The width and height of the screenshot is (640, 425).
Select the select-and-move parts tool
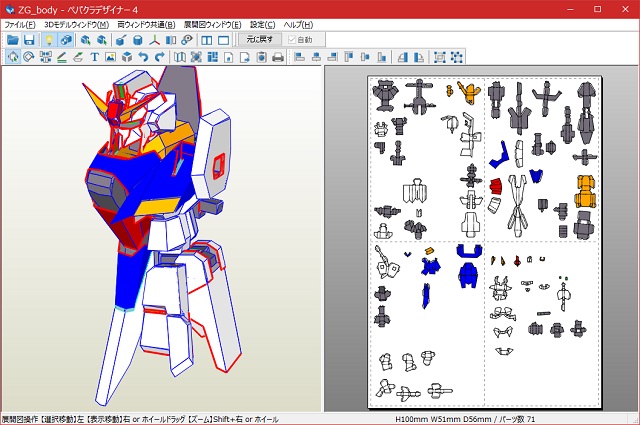click(13, 57)
